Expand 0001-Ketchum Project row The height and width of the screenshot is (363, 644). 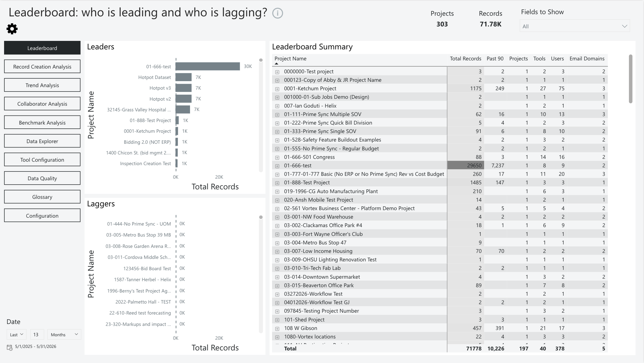(x=277, y=89)
